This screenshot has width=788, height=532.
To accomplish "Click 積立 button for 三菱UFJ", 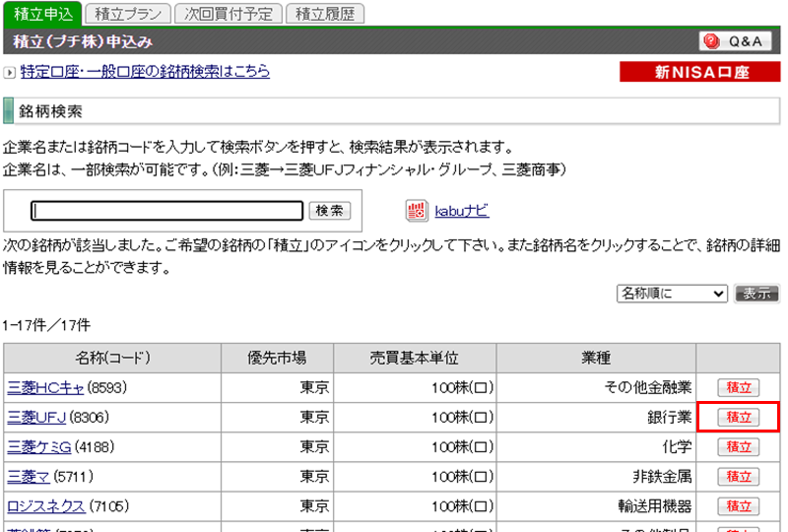I will coord(738,417).
